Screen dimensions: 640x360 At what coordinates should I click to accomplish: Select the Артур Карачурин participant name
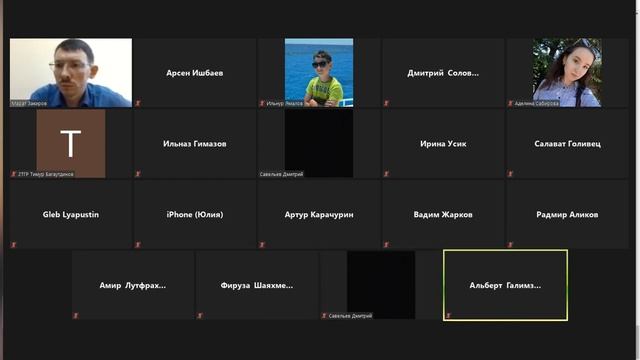click(319, 215)
